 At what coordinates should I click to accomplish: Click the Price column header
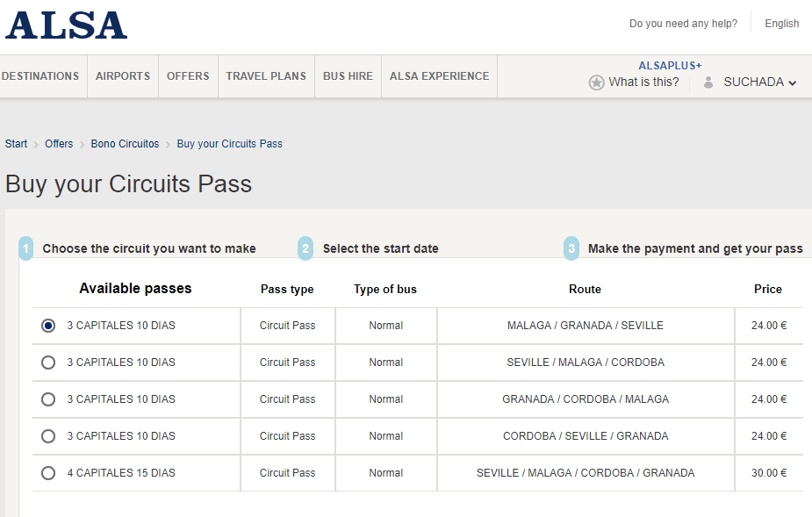pyautogui.click(x=768, y=289)
